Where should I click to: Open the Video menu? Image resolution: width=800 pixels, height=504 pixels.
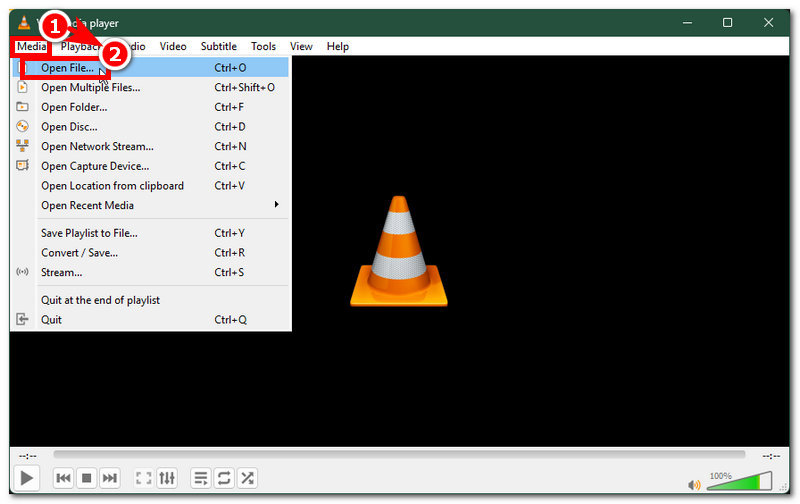tap(173, 46)
